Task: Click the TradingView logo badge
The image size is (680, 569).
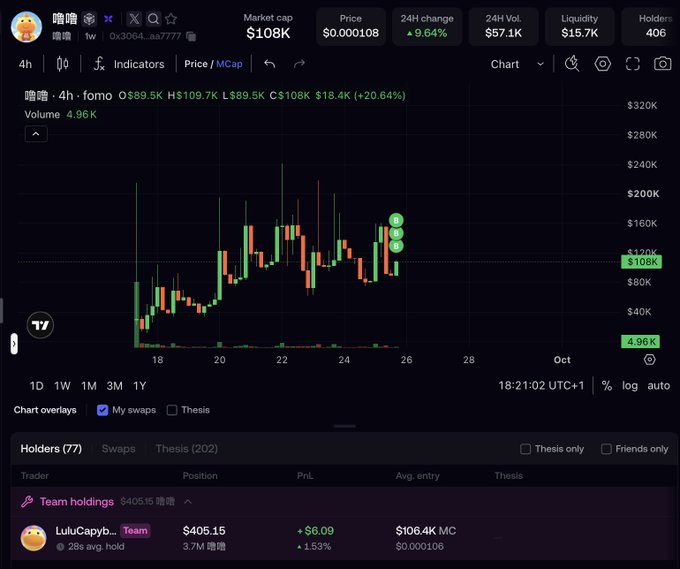Action: [40, 325]
